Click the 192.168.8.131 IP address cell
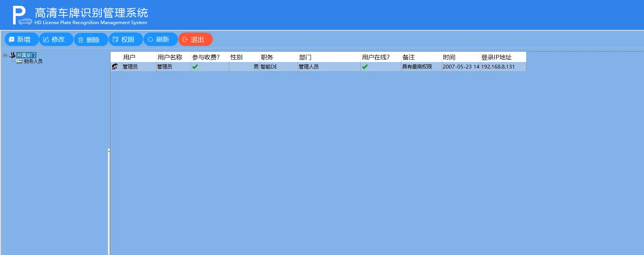This screenshot has height=255, width=644. pyautogui.click(x=503, y=67)
